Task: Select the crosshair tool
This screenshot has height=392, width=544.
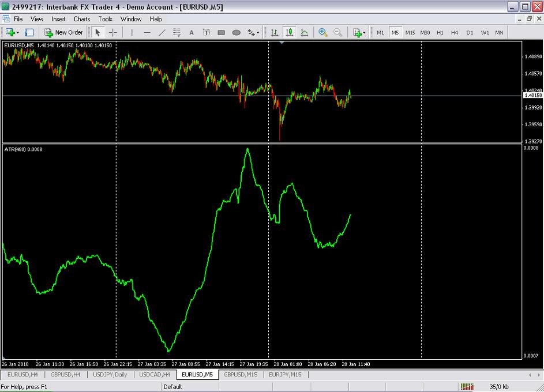Action: (113, 32)
